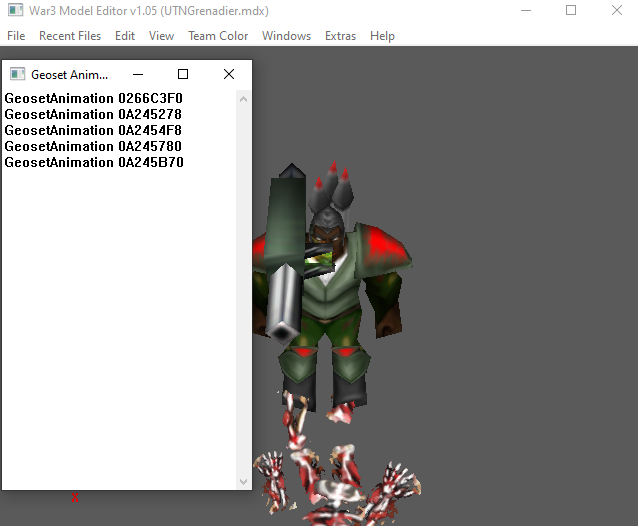Minimize the War3 Model Editor main window
This screenshot has height=526, width=638.
coord(526,10)
